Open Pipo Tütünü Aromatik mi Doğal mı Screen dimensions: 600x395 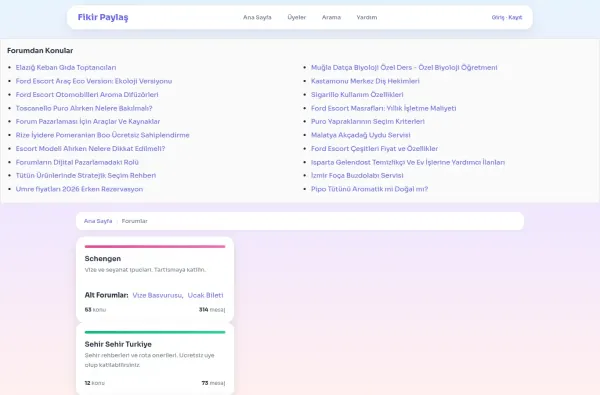369,189
